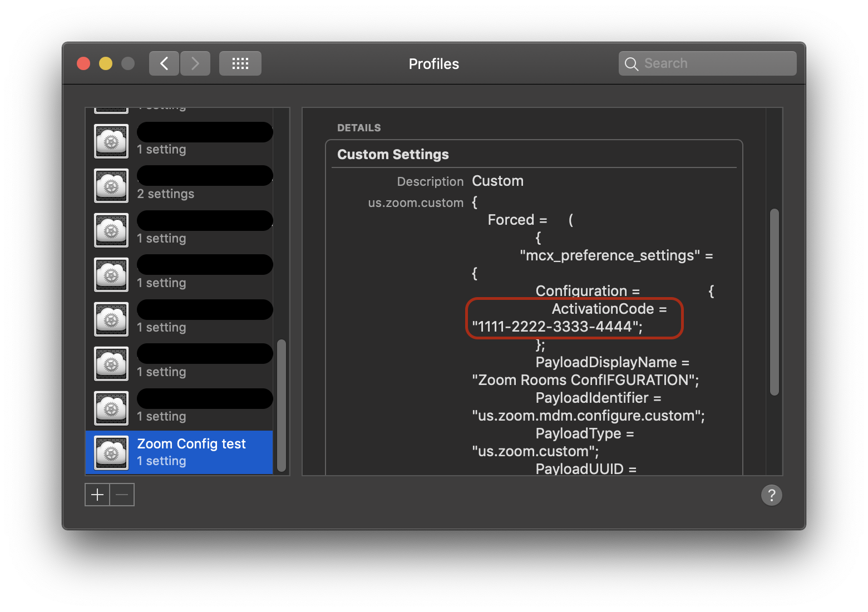Close the Profiles window with the red button
Viewport: 868px width, 612px height.
[x=83, y=63]
